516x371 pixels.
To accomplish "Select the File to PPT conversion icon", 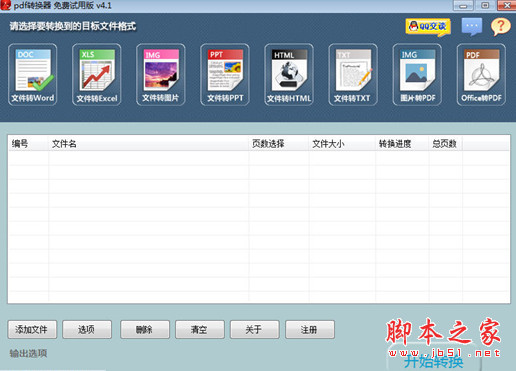I will [x=225, y=75].
